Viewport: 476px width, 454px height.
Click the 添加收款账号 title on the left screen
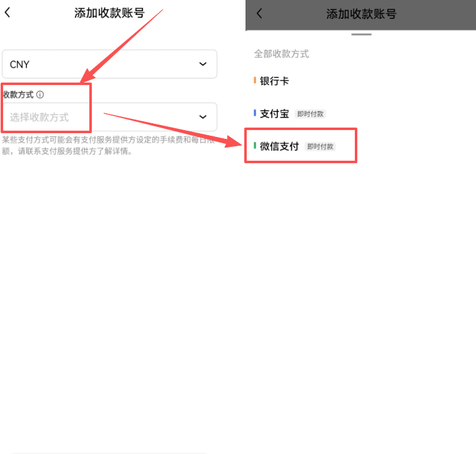coord(109,13)
